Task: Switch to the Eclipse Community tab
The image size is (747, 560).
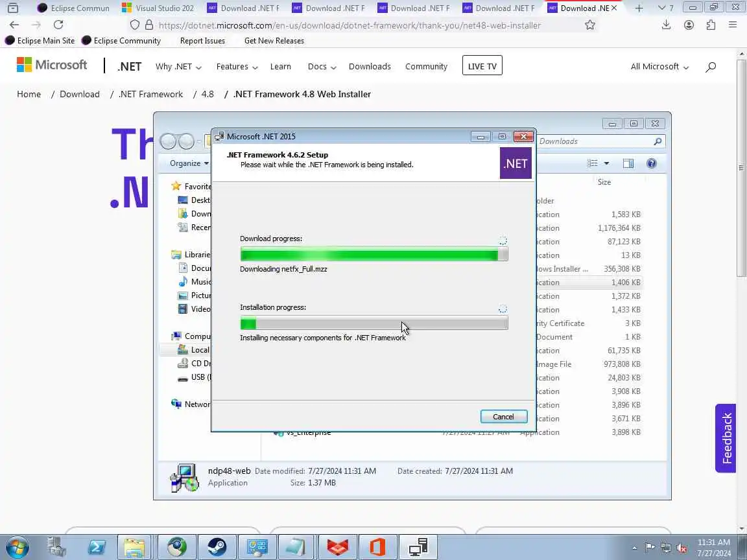Action: [x=74, y=8]
